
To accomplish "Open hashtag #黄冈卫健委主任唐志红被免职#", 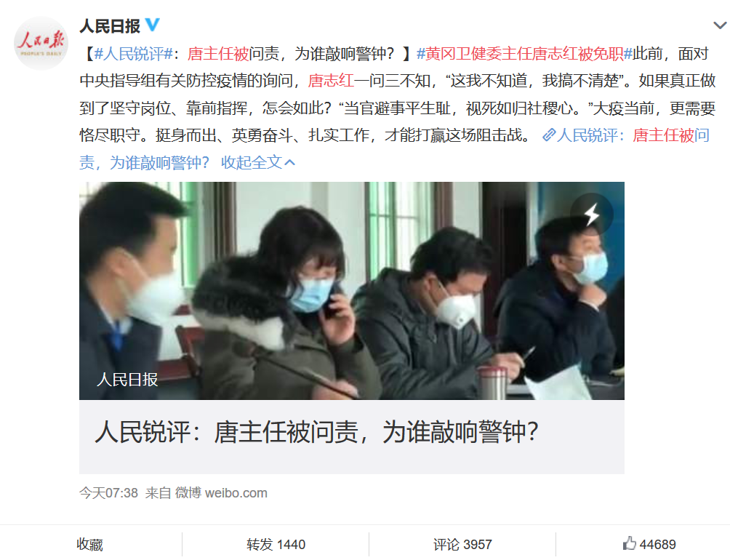I will 524,54.
